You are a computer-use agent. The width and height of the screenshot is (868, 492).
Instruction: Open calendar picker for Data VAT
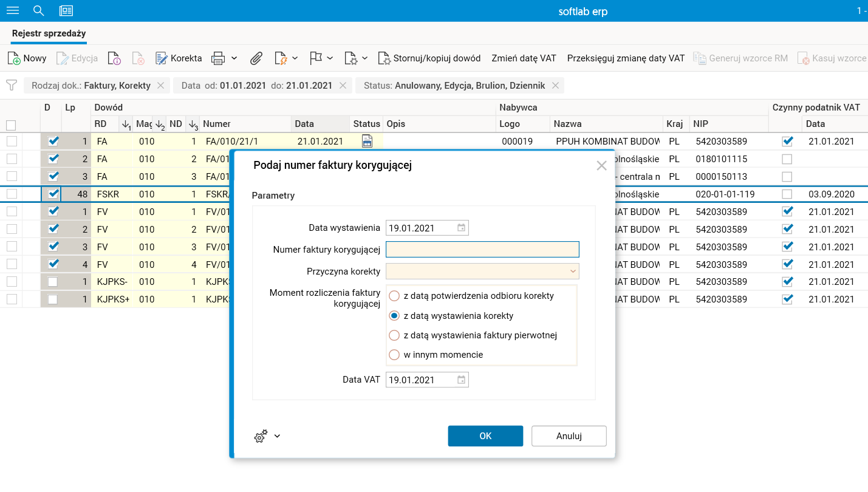tap(461, 380)
